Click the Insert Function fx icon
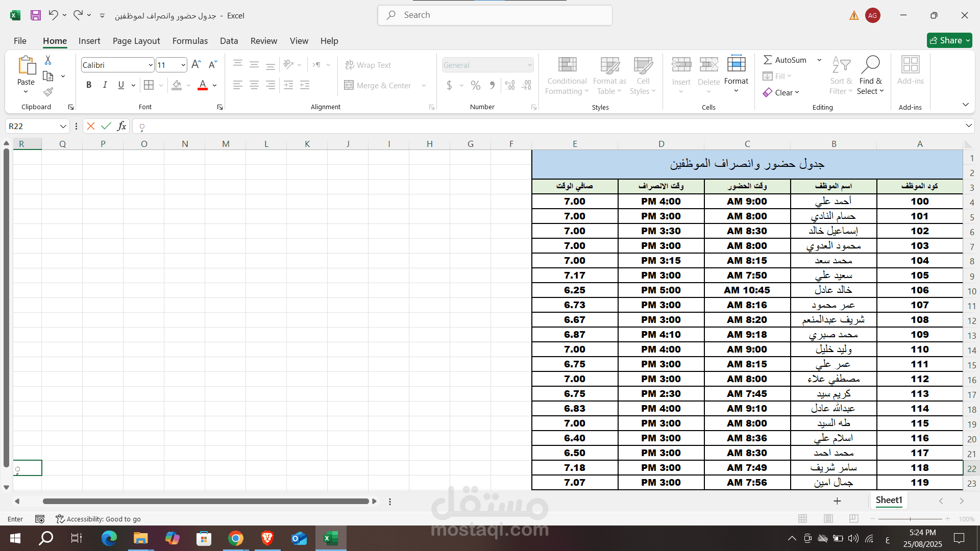980x551 pixels. (121, 126)
